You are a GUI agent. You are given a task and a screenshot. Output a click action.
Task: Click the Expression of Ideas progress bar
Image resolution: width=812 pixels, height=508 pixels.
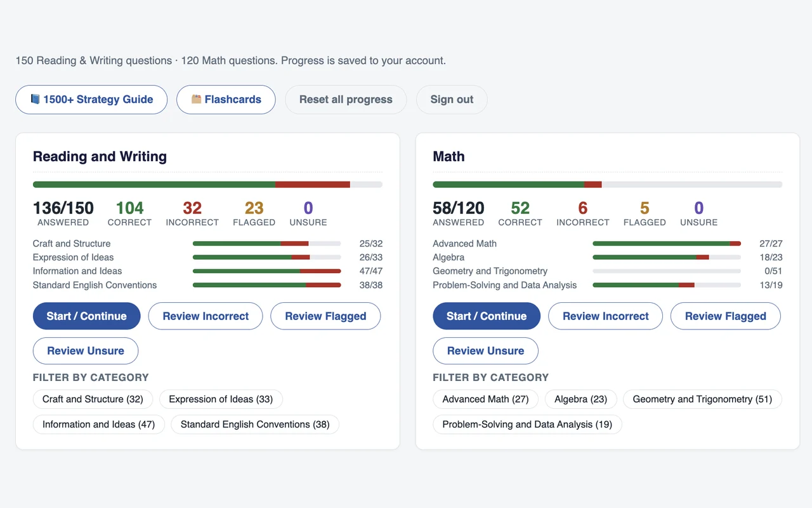(x=266, y=258)
